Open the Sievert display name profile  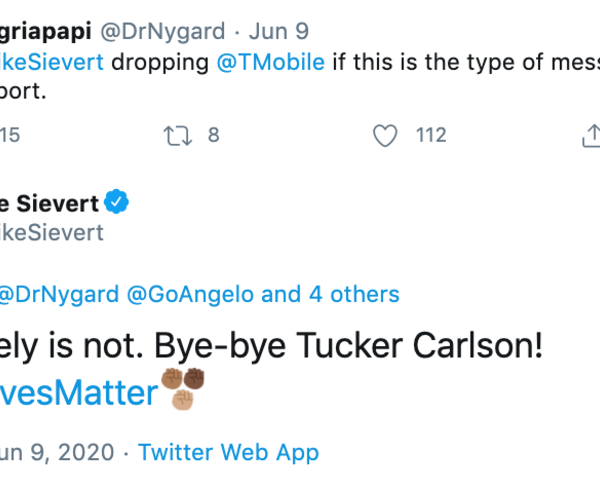pyautogui.click(x=48, y=203)
